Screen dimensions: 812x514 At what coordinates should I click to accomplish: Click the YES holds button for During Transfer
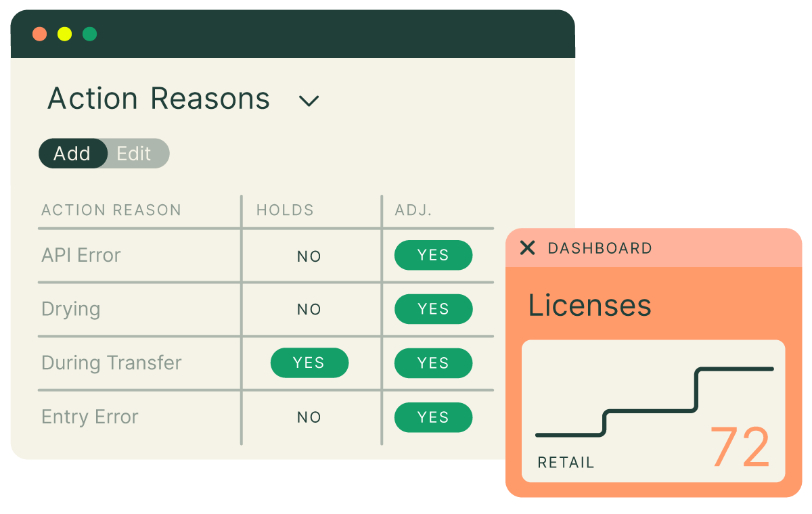pyautogui.click(x=309, y=363)
